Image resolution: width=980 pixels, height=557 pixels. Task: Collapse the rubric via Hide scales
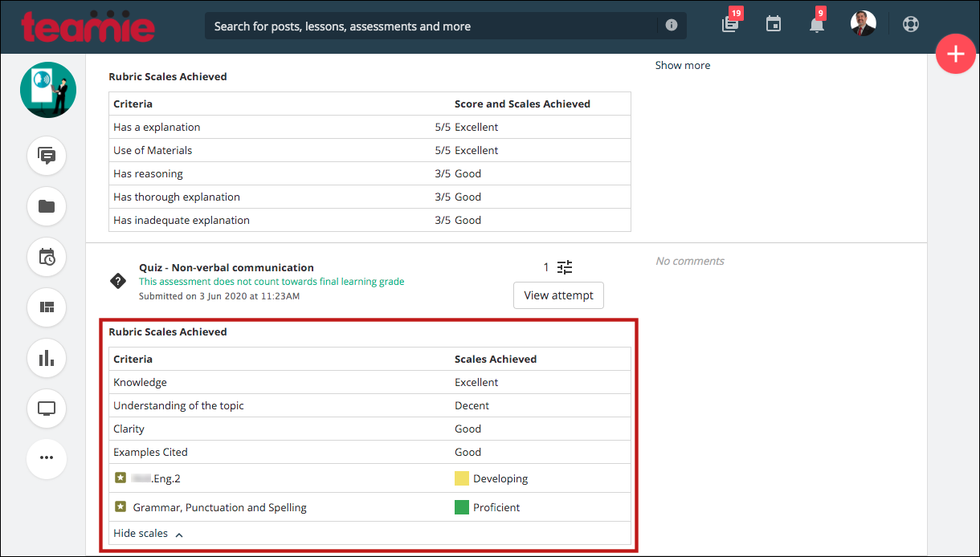[x=148, y=534]
